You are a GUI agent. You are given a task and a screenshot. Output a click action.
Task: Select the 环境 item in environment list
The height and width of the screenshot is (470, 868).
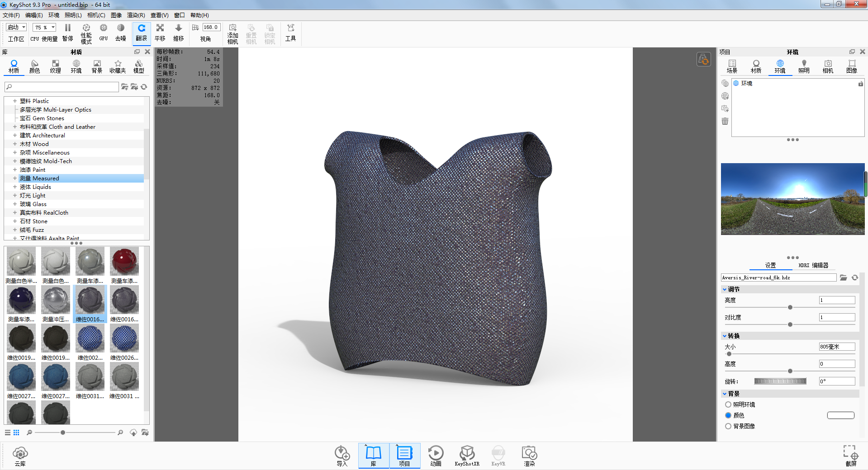click(747, 84)
